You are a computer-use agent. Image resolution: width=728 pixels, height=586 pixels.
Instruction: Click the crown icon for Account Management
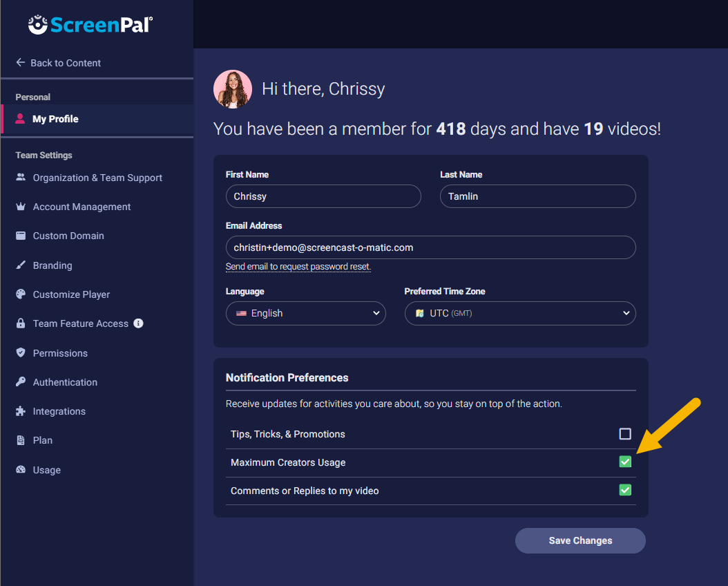(20, 207)
